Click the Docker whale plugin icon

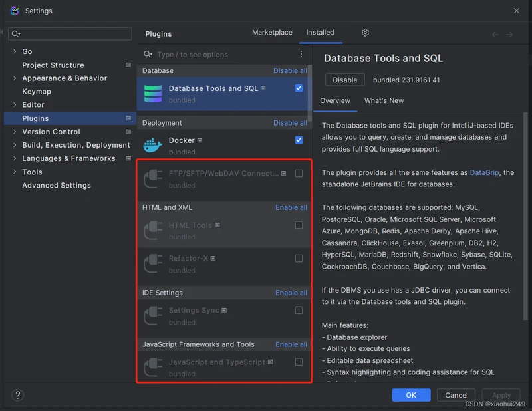click(153, 146)
